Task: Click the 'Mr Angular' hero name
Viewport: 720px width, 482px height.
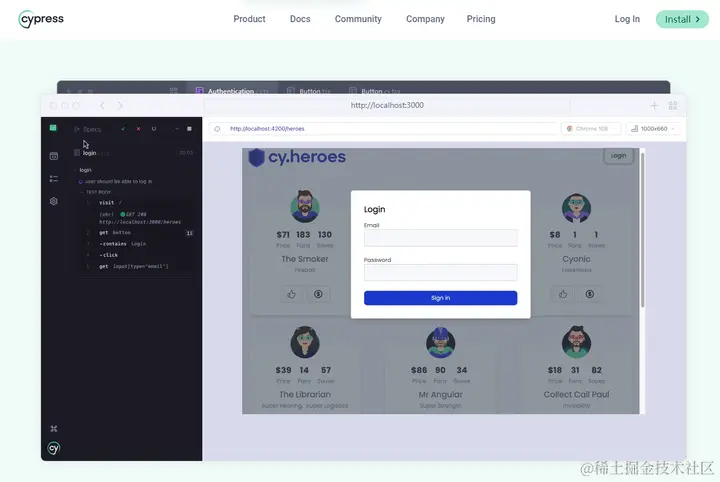Action: coord(440,394)
